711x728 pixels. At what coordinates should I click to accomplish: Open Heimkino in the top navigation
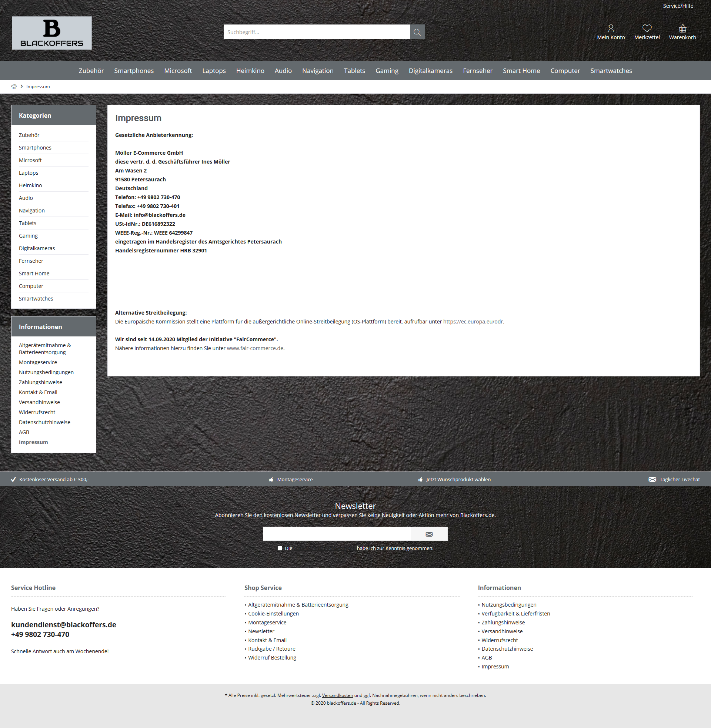pyautogui.click(x=250, y=71)
